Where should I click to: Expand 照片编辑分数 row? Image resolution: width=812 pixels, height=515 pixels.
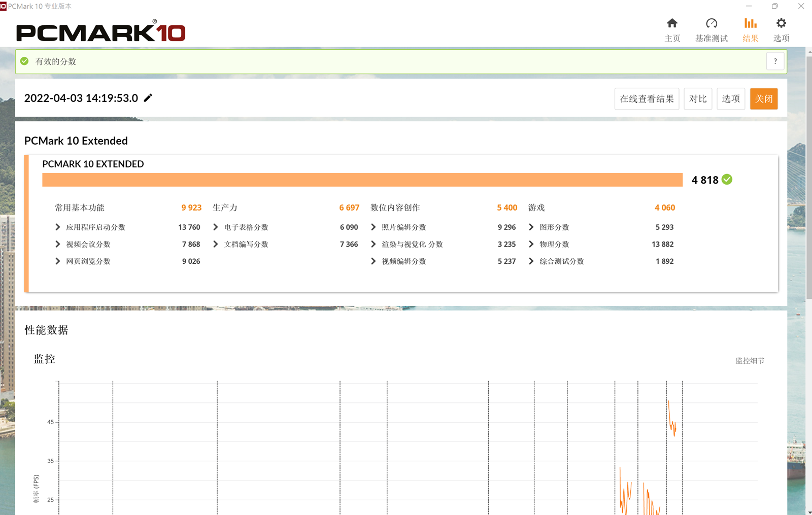tap(374, 227)
